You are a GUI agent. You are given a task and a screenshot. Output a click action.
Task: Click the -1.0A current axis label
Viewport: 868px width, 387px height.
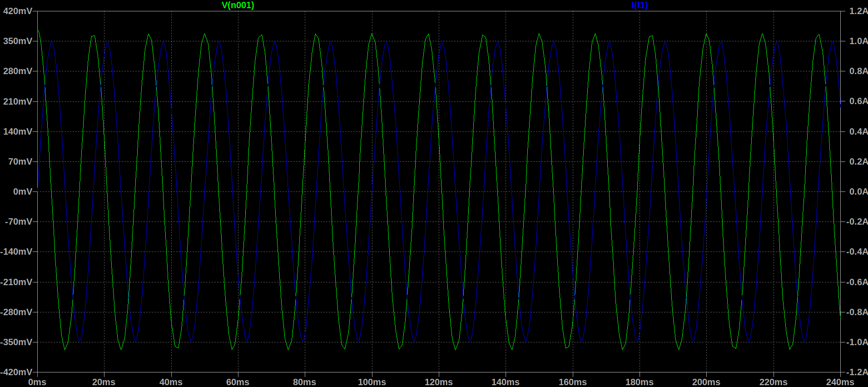click(857, 342)
